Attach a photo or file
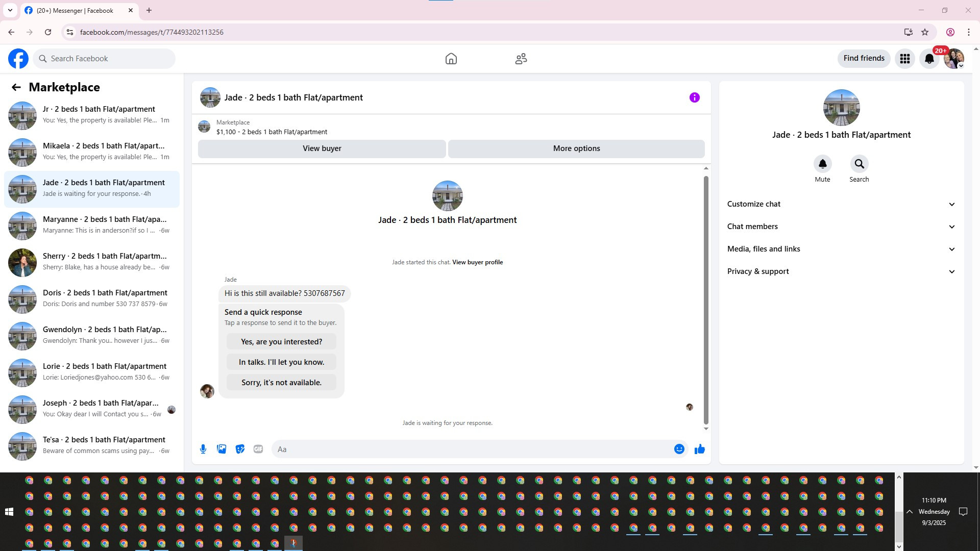Image resolution: width=980 pixels, height=551 pixels. click(222, 449)
